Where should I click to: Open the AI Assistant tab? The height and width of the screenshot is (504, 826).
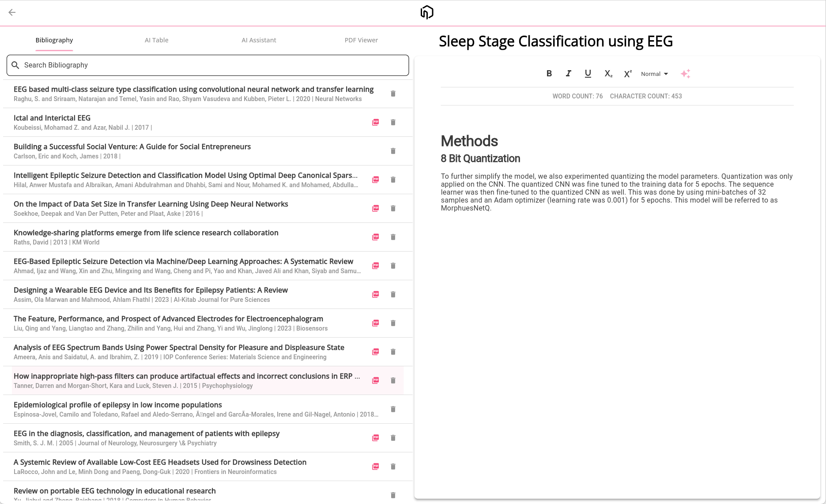tap(259, 40)
